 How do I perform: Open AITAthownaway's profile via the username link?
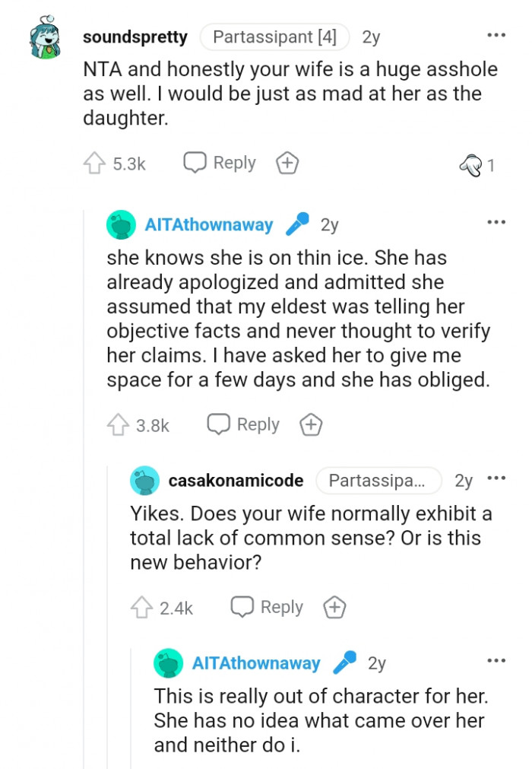click(x=209, y=224)
